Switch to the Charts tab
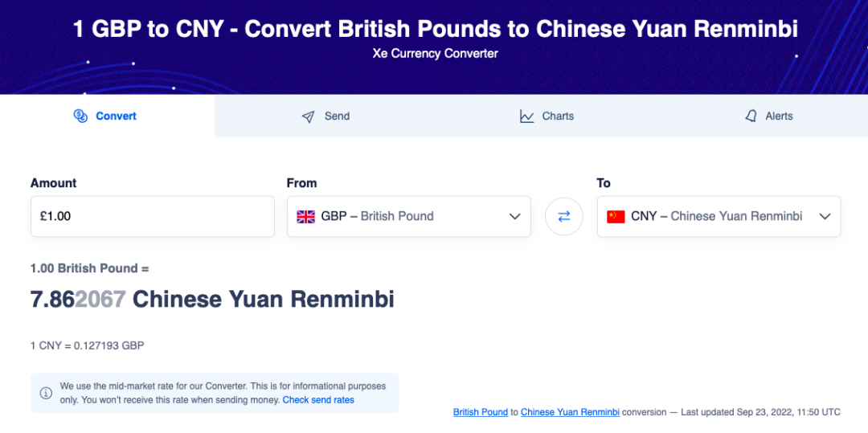This screenshot has height=433, width=868. (547, 116)
